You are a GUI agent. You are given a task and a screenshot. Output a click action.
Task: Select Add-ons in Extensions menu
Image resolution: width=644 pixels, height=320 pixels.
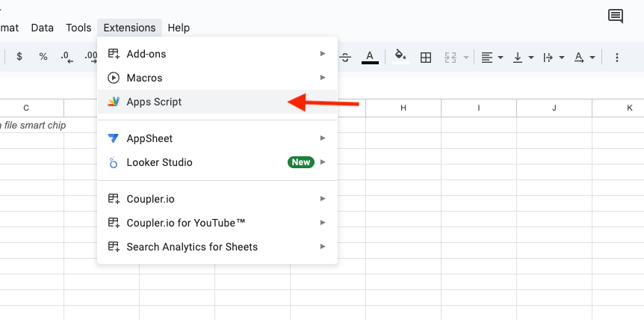point(217,54)
